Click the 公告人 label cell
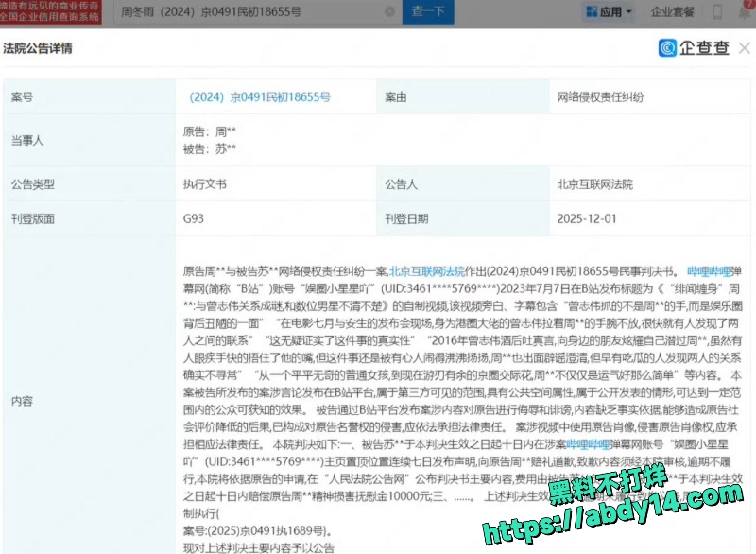Image resolution: width=756 pixels, height=554 pixels. pyautogui.click(x=463, y=184)
